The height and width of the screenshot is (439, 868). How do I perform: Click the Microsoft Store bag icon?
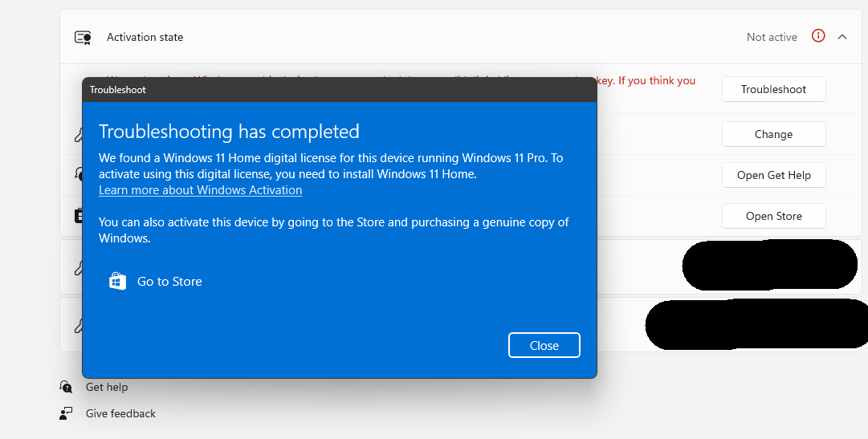[117, 281]
